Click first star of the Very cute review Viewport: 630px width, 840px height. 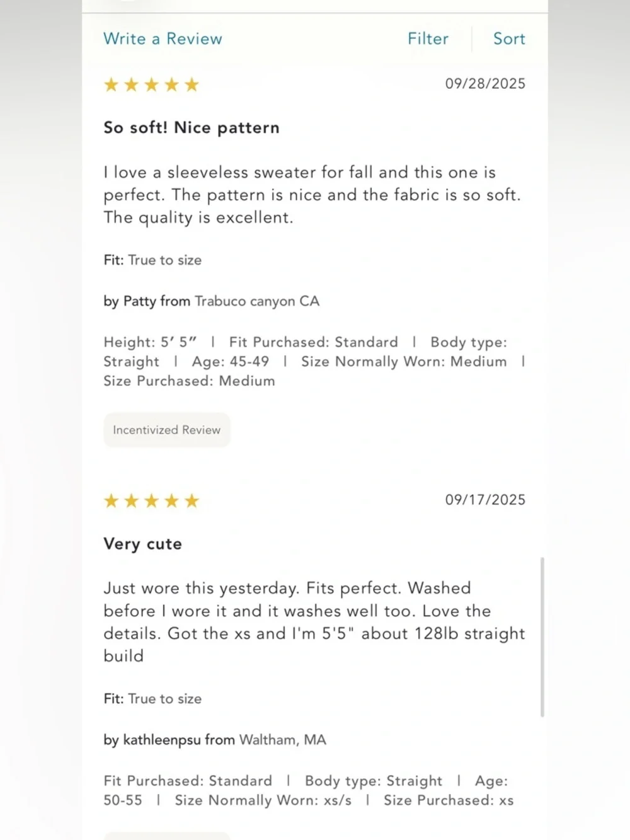(111, 501)
